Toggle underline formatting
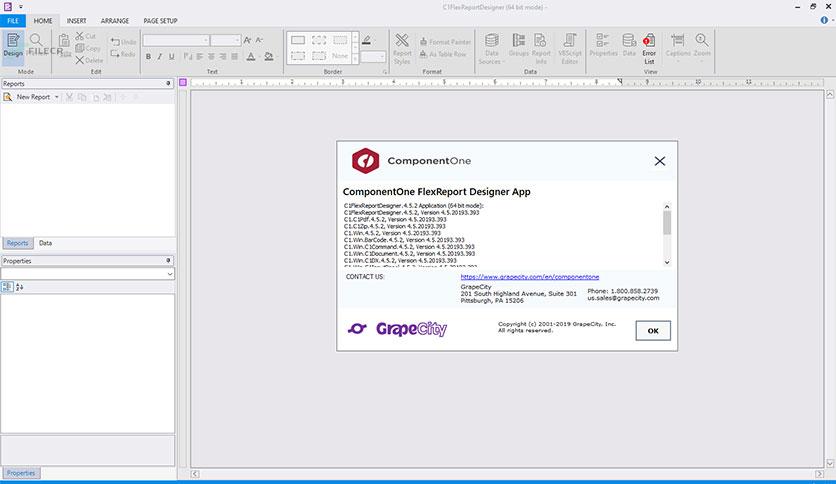The width and height of the screenshot is (836, 484). coord(171,57)
